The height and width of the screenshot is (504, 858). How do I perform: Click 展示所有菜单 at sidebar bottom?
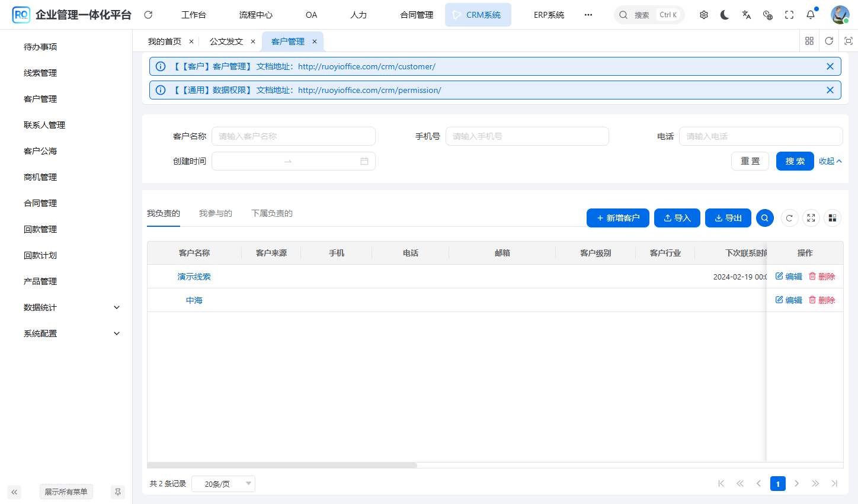tap(66, 492)
